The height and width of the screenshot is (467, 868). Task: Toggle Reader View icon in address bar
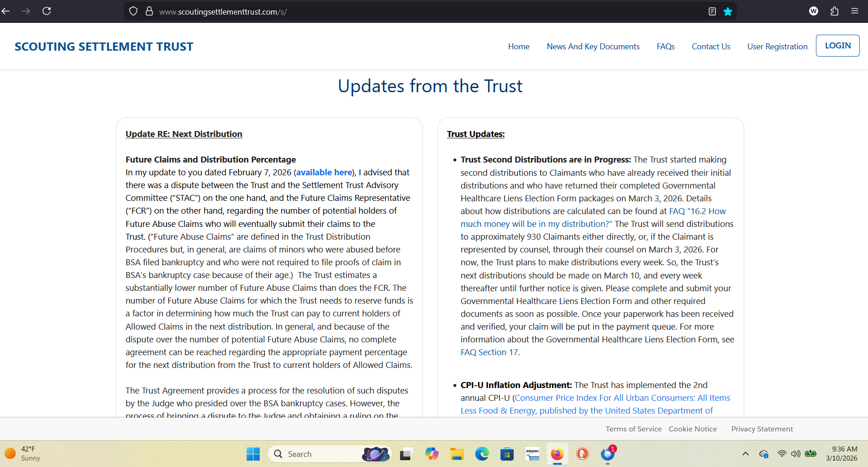(x=712, y=11)
